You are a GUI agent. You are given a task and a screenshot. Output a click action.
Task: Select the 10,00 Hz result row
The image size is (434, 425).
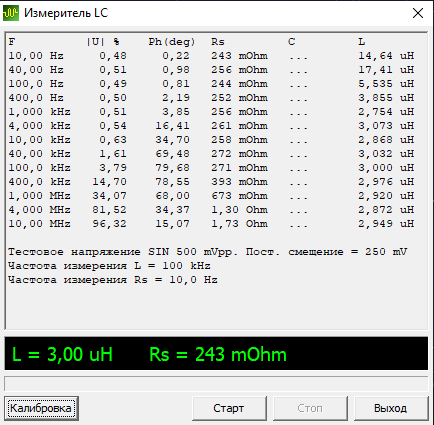[211, 56]
